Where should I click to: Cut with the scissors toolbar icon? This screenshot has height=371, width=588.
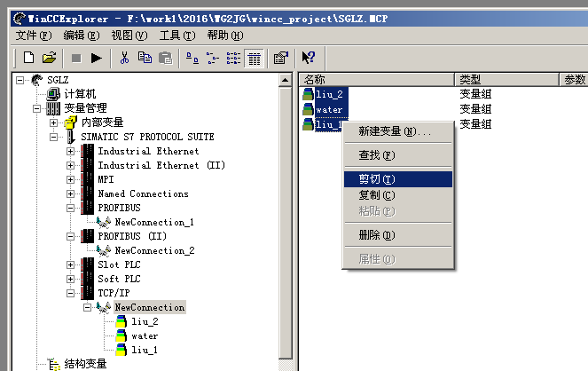124,58
